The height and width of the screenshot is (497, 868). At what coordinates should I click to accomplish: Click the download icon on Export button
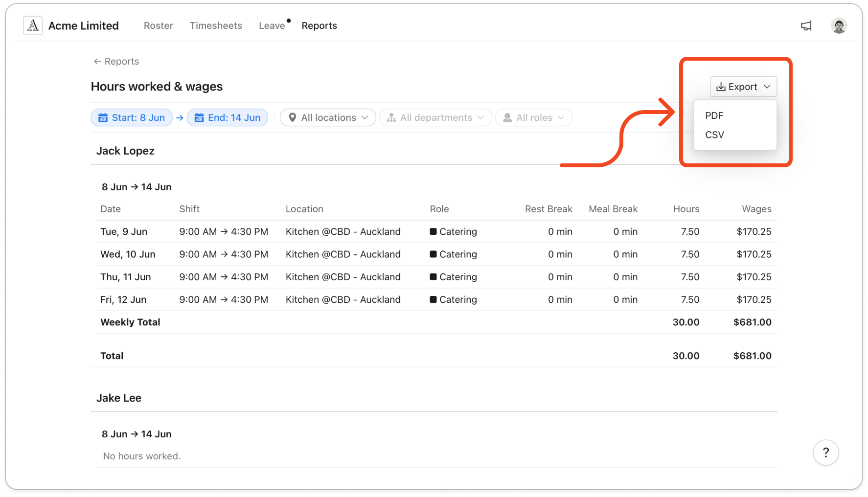(721, 87)
